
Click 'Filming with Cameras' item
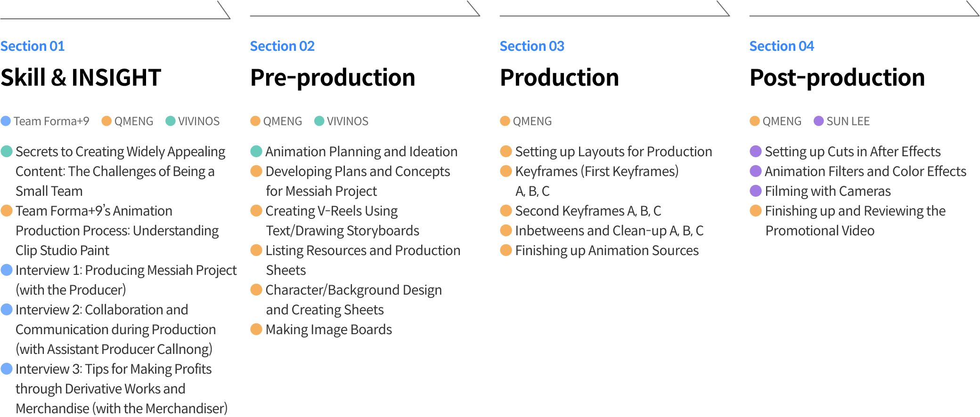828,191
